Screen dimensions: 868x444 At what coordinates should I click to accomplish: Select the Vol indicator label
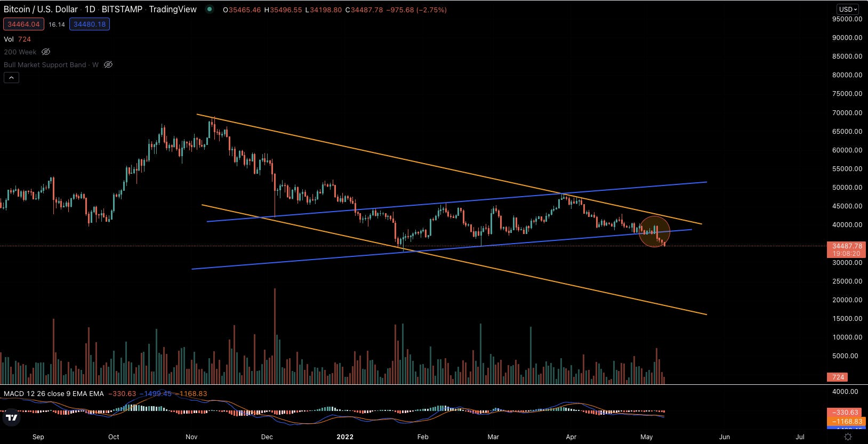click(9, 39)
